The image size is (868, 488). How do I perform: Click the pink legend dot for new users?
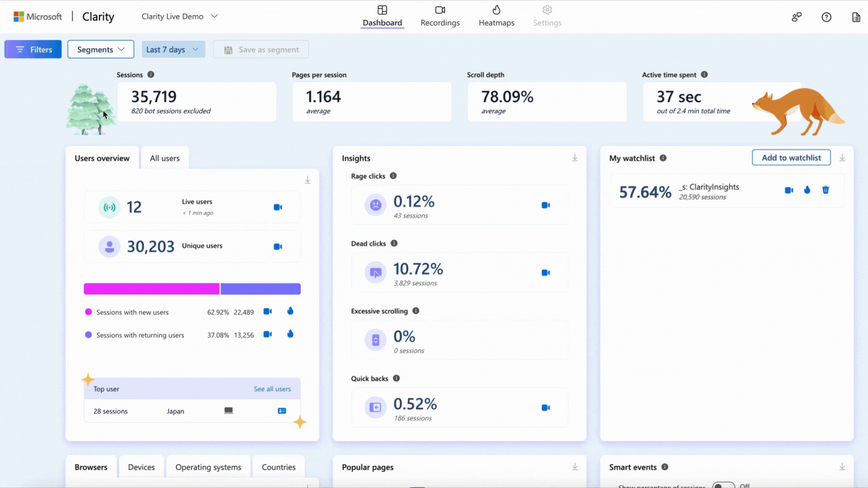88,312
